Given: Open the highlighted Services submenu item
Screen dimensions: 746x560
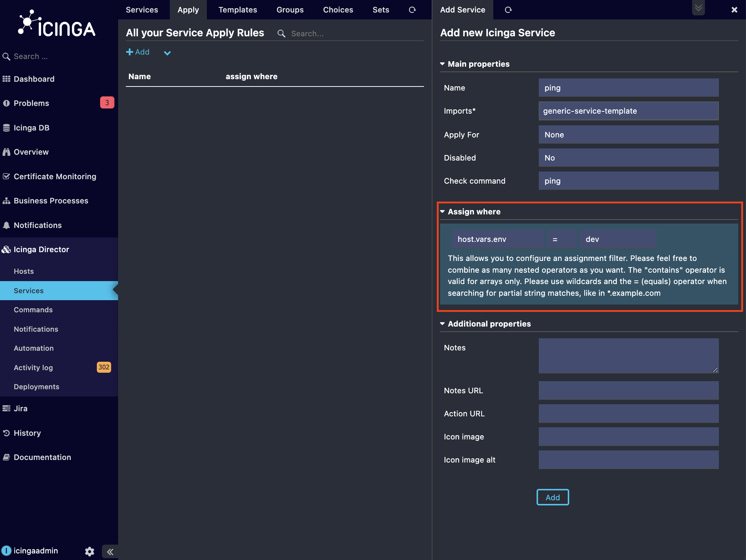Looking at the screenshot, I should point(59,291).
